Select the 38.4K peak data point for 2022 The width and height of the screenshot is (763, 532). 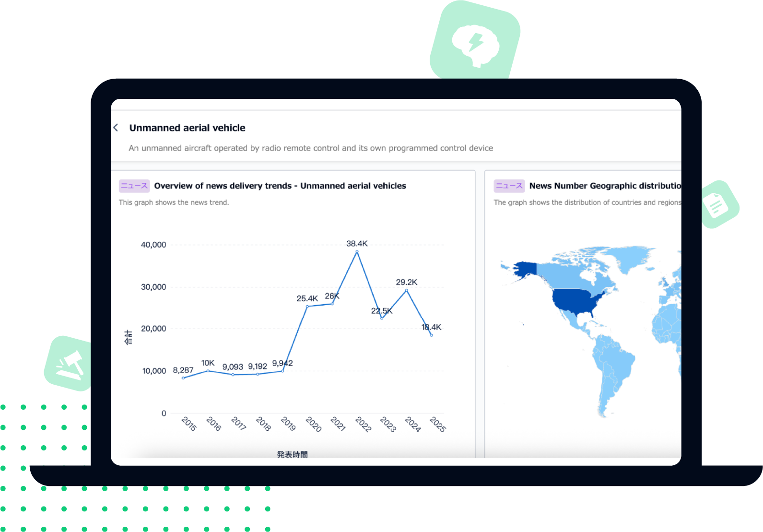[357, 251]
